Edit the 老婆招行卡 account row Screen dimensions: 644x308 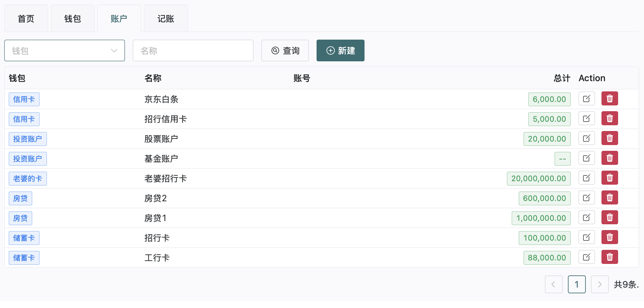click(586, 178)
